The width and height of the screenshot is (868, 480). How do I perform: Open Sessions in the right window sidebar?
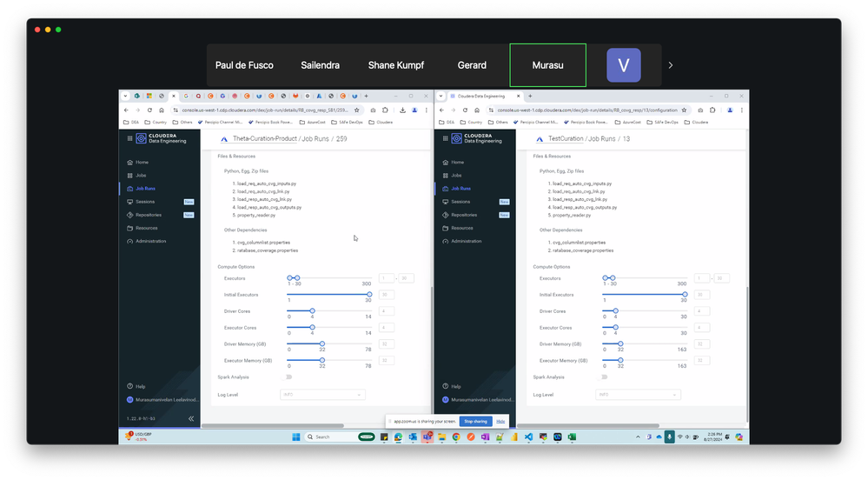[x=461, y=202]
